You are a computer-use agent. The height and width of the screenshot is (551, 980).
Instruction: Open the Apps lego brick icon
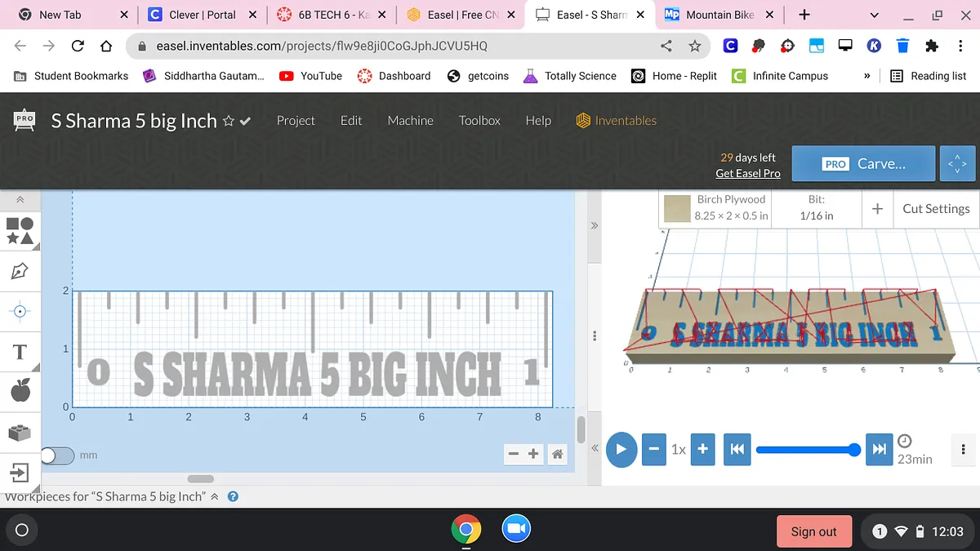pyautogui.click(x=20, y=433)
